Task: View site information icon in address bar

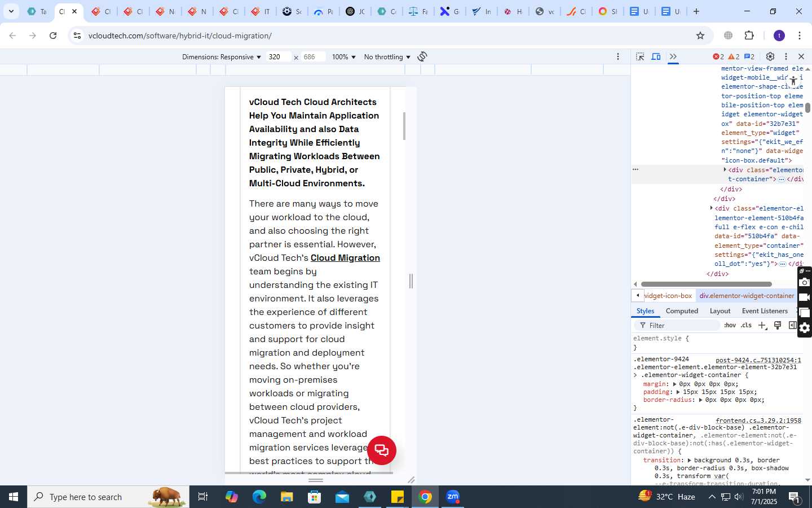Action: [x=77, y=36]
